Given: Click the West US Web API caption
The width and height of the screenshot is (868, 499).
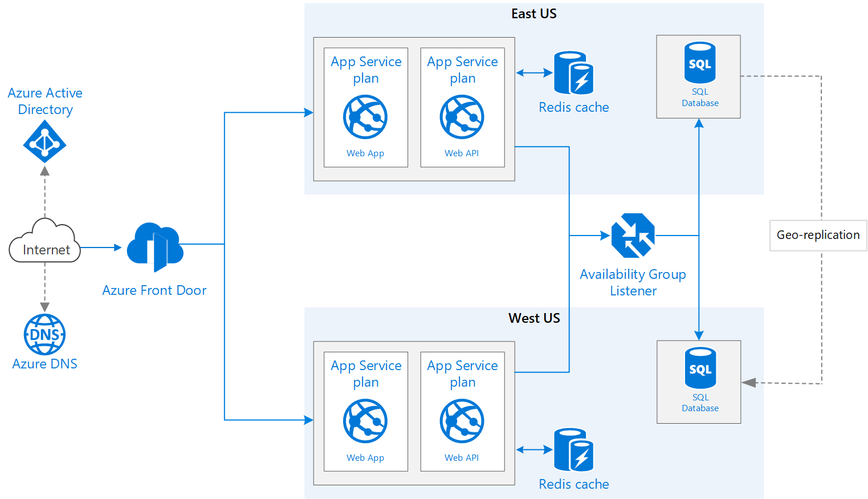Looking at the screenshot, I should 462,458.
